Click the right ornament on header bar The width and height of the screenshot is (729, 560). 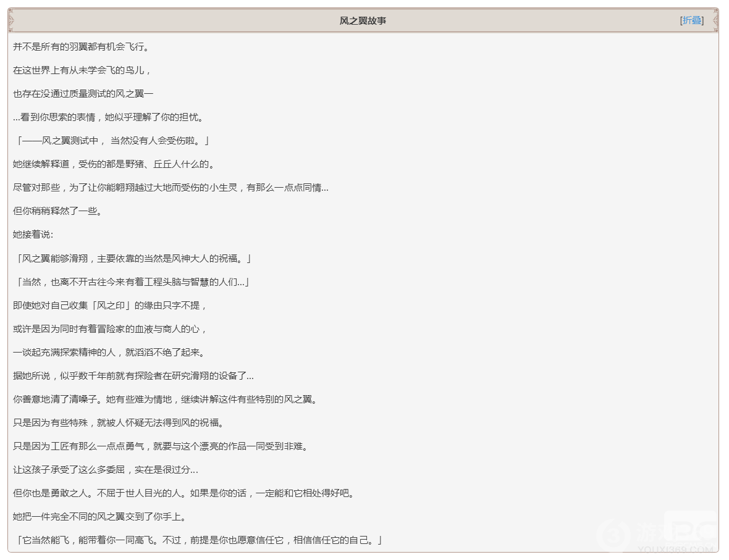coord(715,20)
